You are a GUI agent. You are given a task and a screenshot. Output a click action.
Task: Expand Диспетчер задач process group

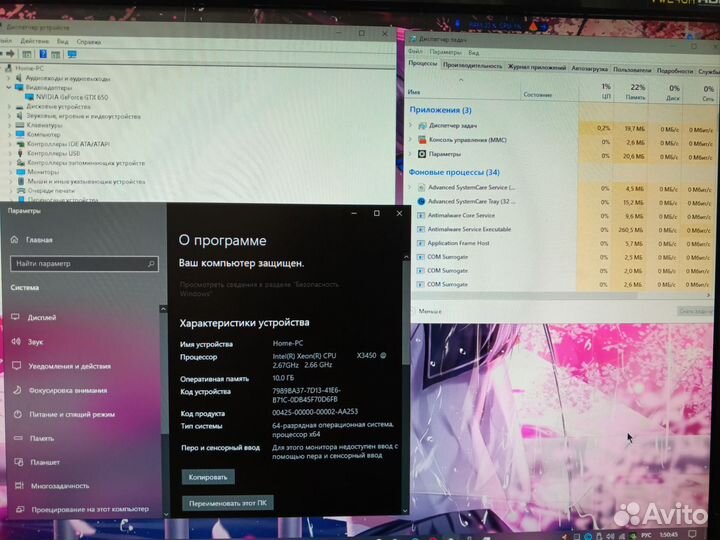411,127
